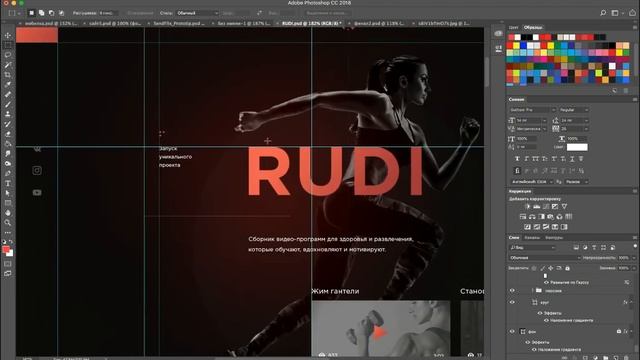This screenshot has height=360, width=640.
Task: Toggle Gaussian Blur filter visibility eye
Action: click(546, 282)
